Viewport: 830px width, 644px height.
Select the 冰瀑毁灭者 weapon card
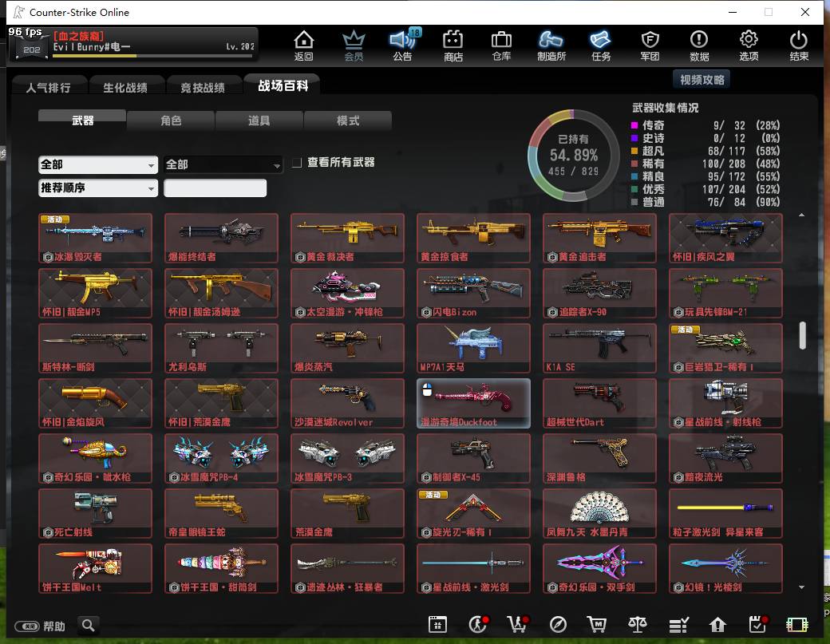tap(95, 238)
